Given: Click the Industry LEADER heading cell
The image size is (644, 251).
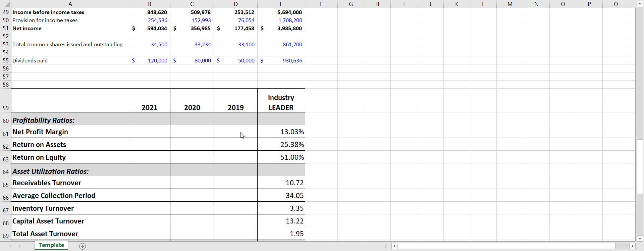Looking at the screenshot, I should pos(281,100).
